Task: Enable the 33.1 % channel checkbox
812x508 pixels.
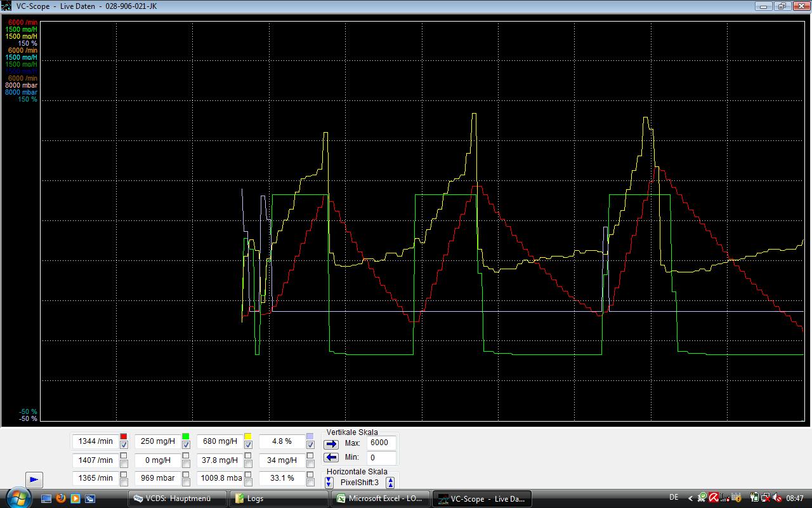Action: 310,483
